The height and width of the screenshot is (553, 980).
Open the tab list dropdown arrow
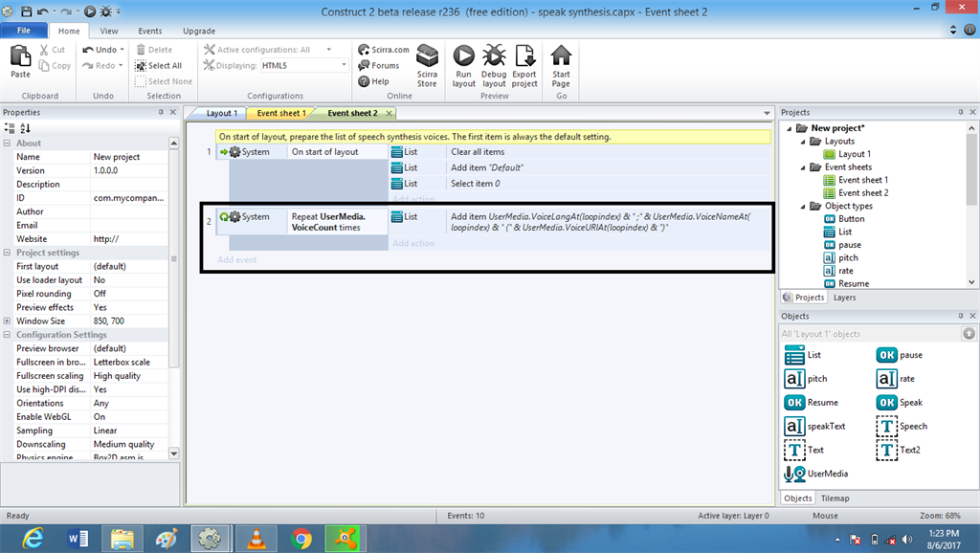(x=767, y=113)
